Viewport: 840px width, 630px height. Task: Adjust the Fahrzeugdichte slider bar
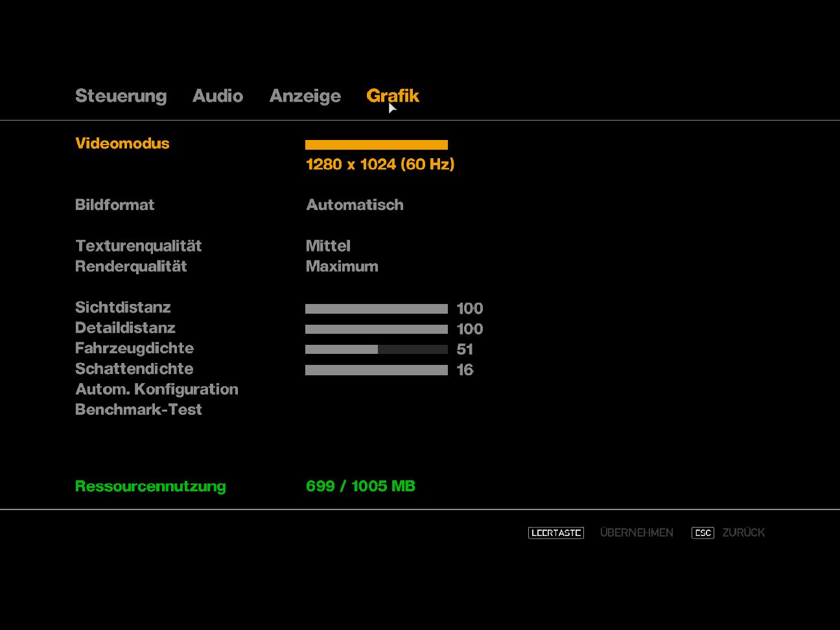(x=377, y=349)
